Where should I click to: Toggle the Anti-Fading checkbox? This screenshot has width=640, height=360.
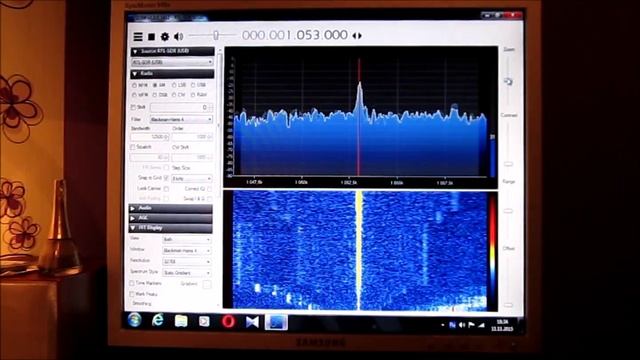point(166,199)
